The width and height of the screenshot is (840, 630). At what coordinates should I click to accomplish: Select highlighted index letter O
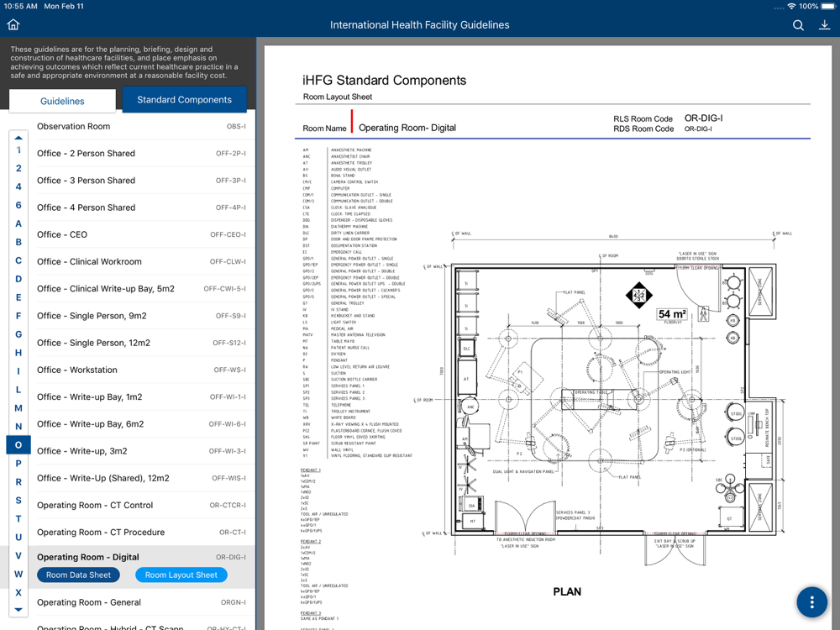click(x=18, y=445)
